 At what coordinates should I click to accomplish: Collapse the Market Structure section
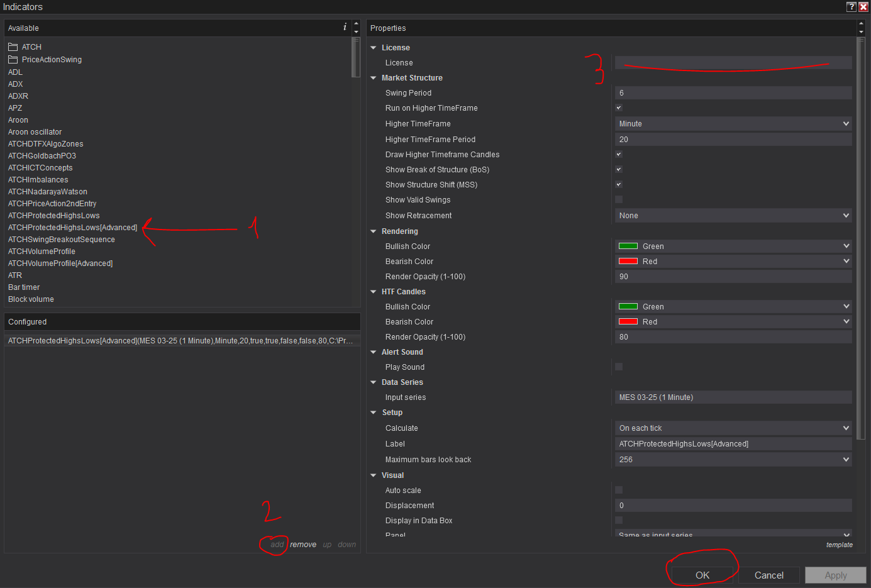point(374,78)
